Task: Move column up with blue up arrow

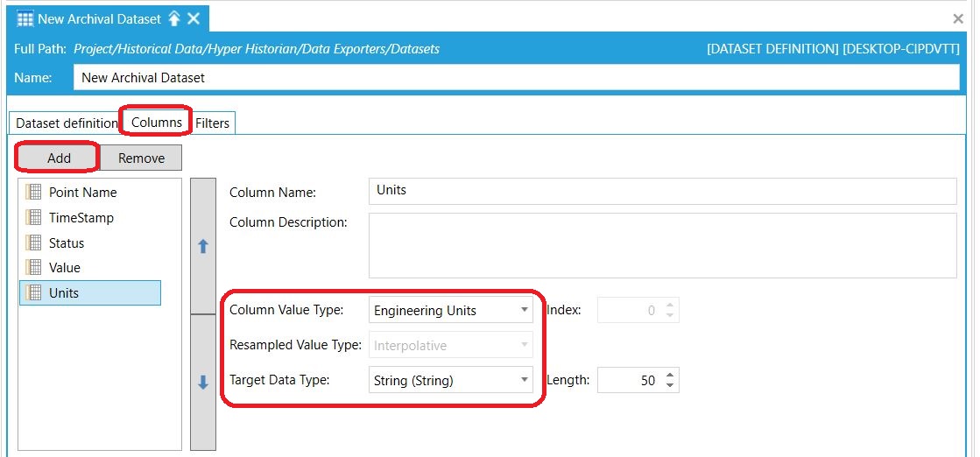Action: [202, 246]
